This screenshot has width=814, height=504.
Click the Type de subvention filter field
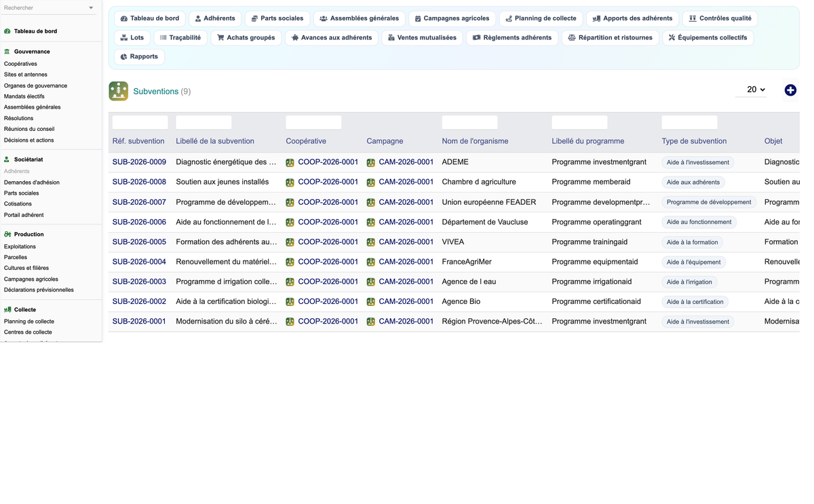pos(689,122)
